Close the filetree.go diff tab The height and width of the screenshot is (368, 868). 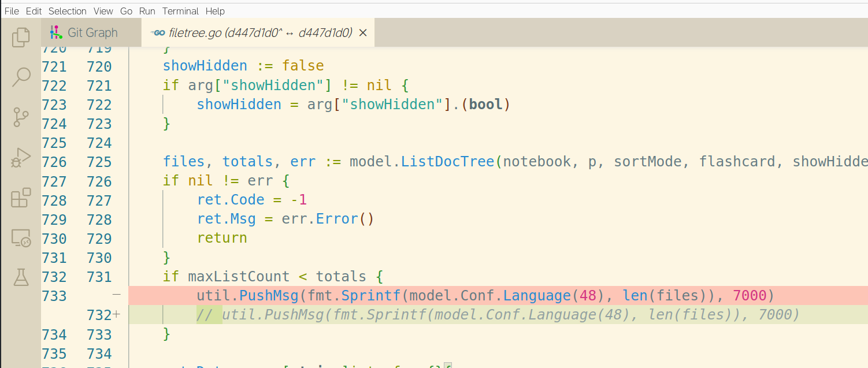tap(363, 33)
